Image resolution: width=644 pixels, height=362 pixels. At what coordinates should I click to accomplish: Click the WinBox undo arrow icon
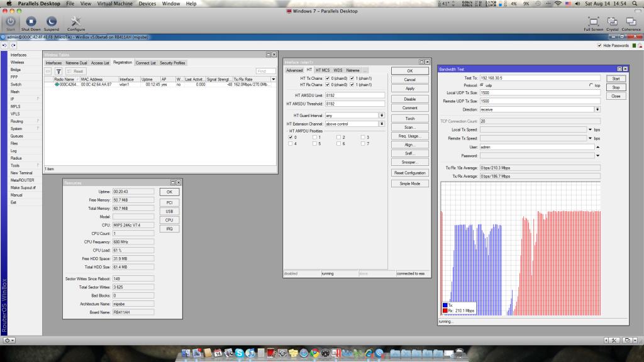point(4,46)
